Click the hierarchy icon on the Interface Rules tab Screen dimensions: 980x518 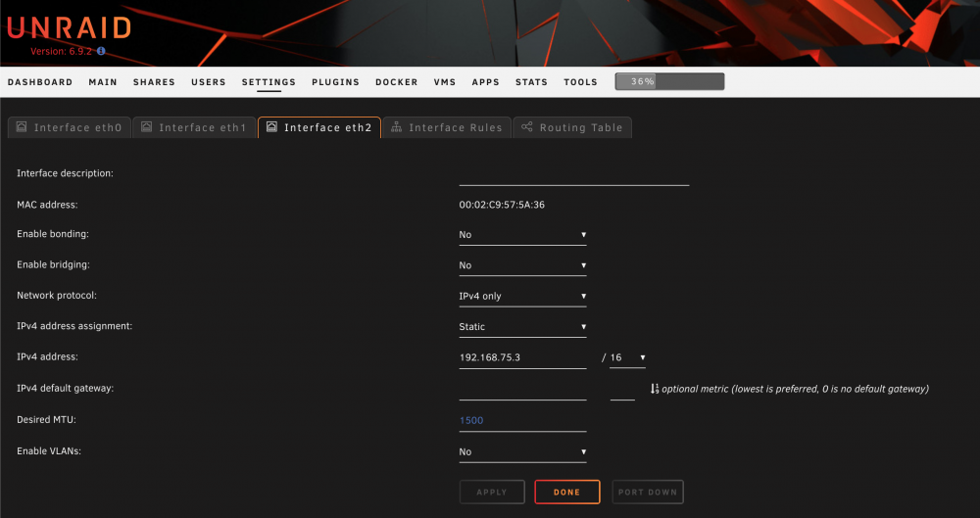(x=396, y=127)
